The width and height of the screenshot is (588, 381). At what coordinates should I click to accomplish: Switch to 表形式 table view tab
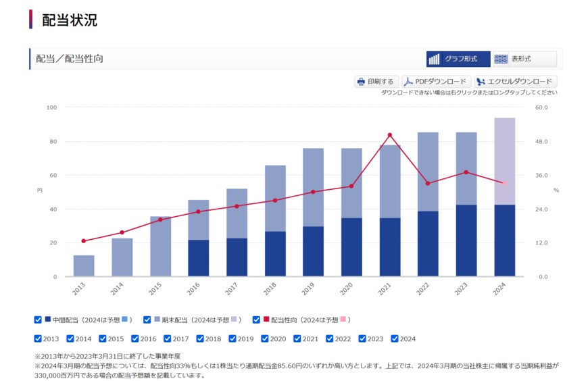click(x=524, y=59)
